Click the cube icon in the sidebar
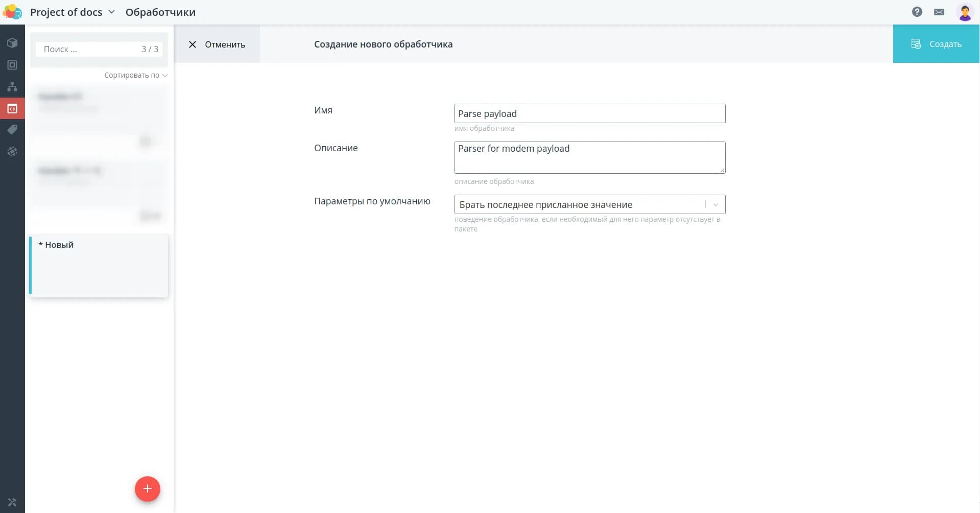The image size is (980, 513). coord(12,43)
